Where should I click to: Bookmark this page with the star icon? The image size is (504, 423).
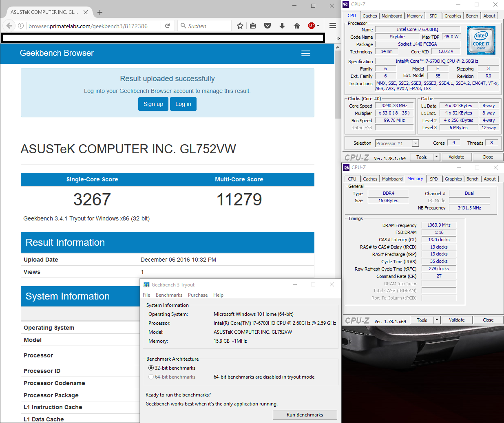[240, 26]
